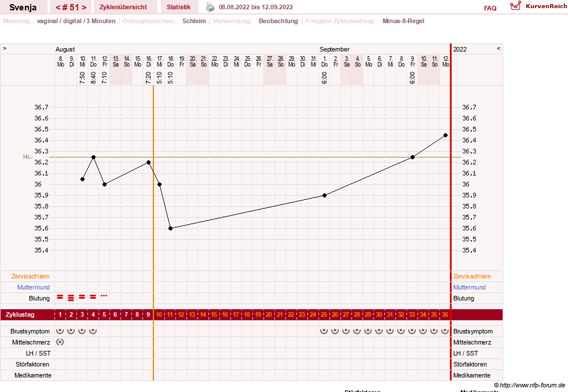Click breast symptom icon on cycle day 28
Viewport: 568px width, 392px height.
pos(357,331)
